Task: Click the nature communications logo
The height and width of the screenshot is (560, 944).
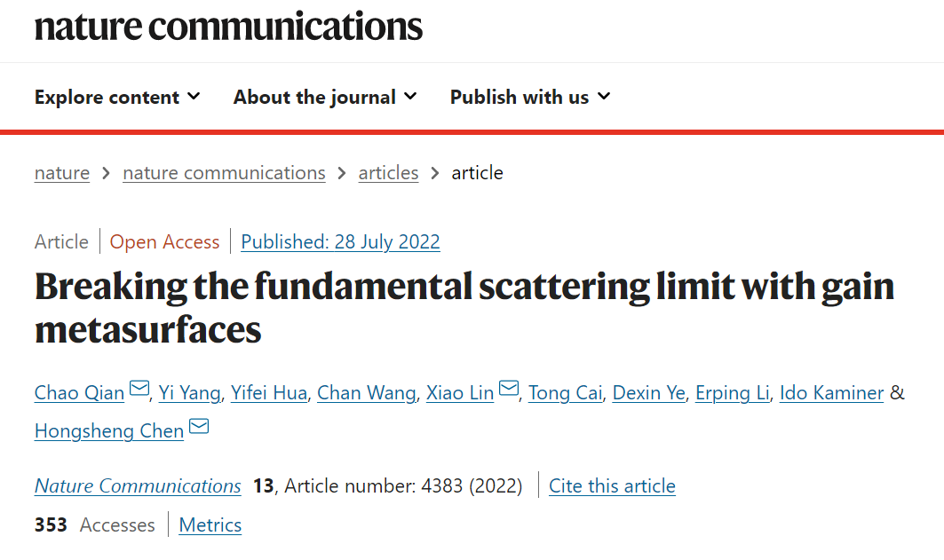Action: tap(228, 27)
